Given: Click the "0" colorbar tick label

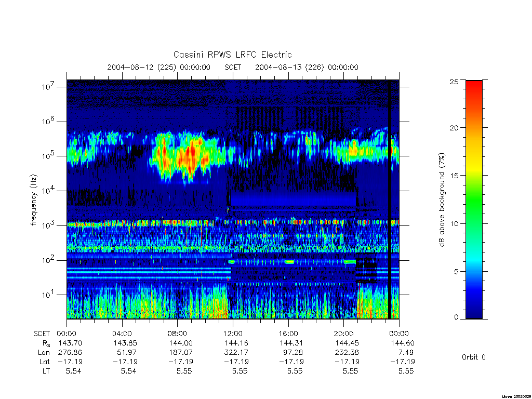Looking at the screenshot, I should tap(456, 317).
